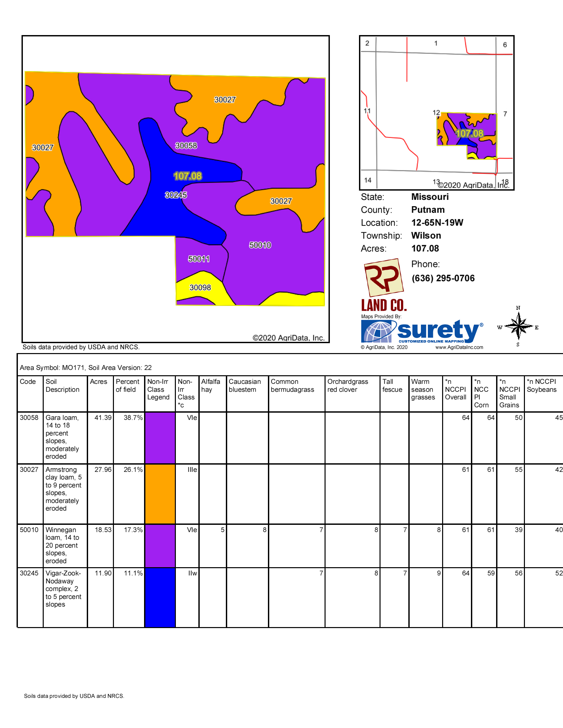This screenshot has height=728, width=563.
Task: Click the left-side 30027 map label
Action: (x=43, y=148)
